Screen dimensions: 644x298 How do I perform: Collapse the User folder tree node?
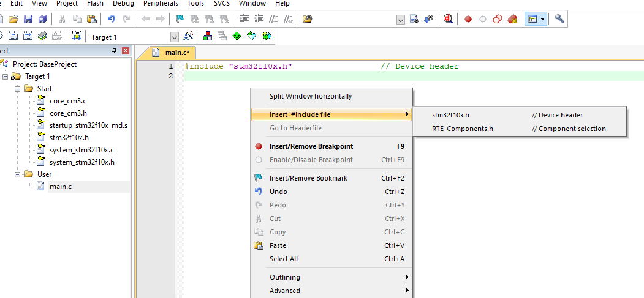(x=17, y=174)
